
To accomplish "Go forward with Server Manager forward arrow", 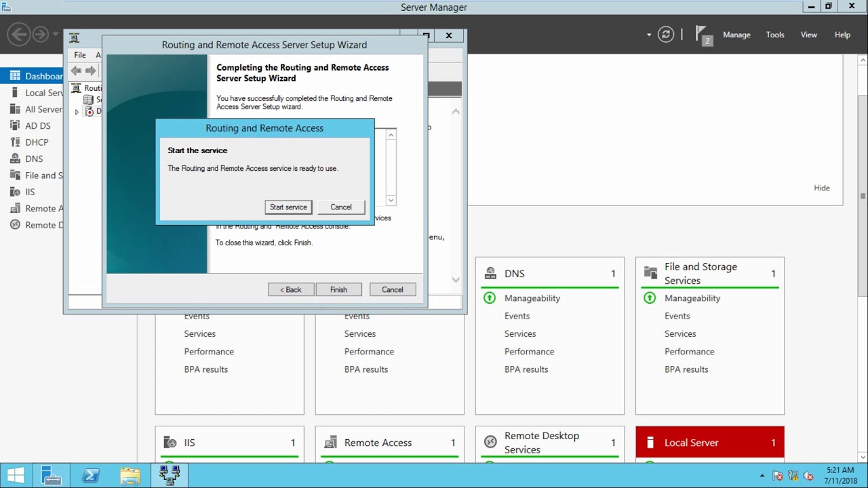I will click(41, 34).
